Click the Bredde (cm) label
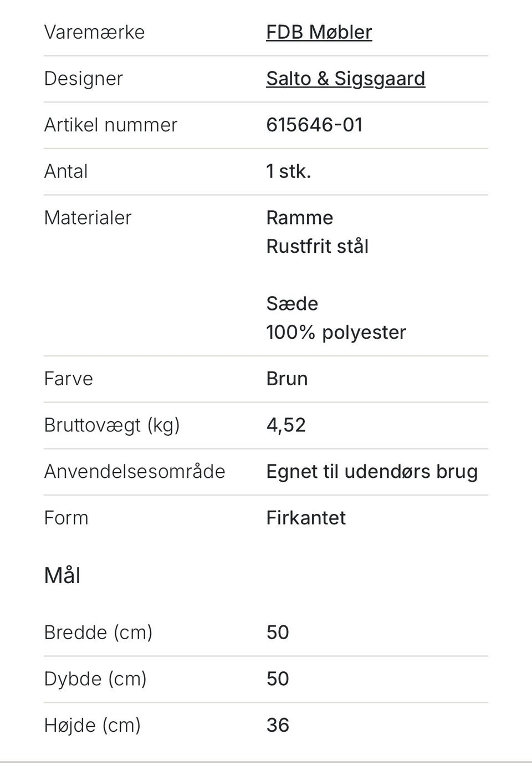 pos(98,633)
